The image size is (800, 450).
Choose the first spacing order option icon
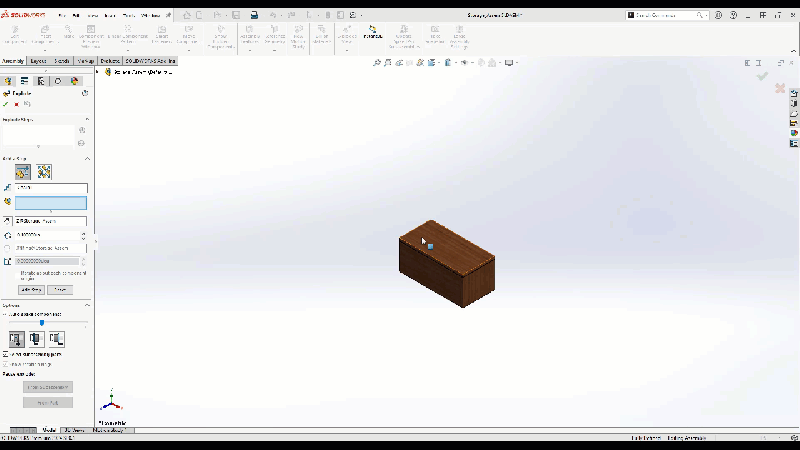[x=16, y=339]
